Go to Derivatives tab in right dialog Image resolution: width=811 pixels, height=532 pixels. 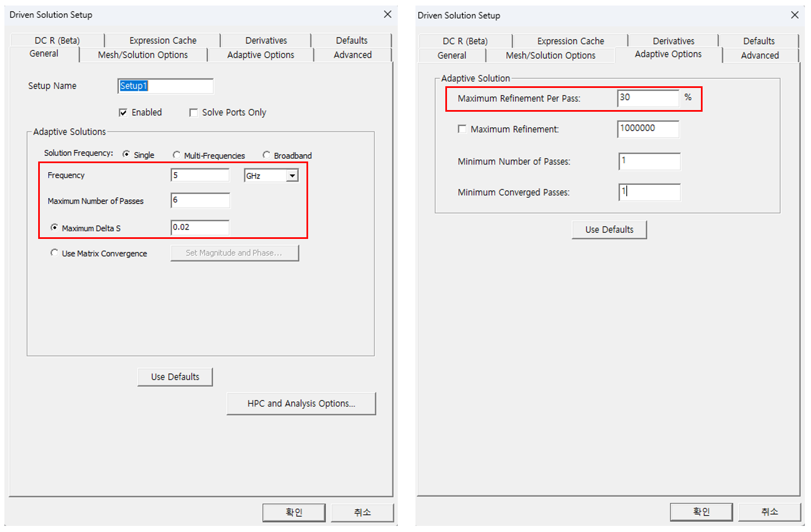coord(673,41)
